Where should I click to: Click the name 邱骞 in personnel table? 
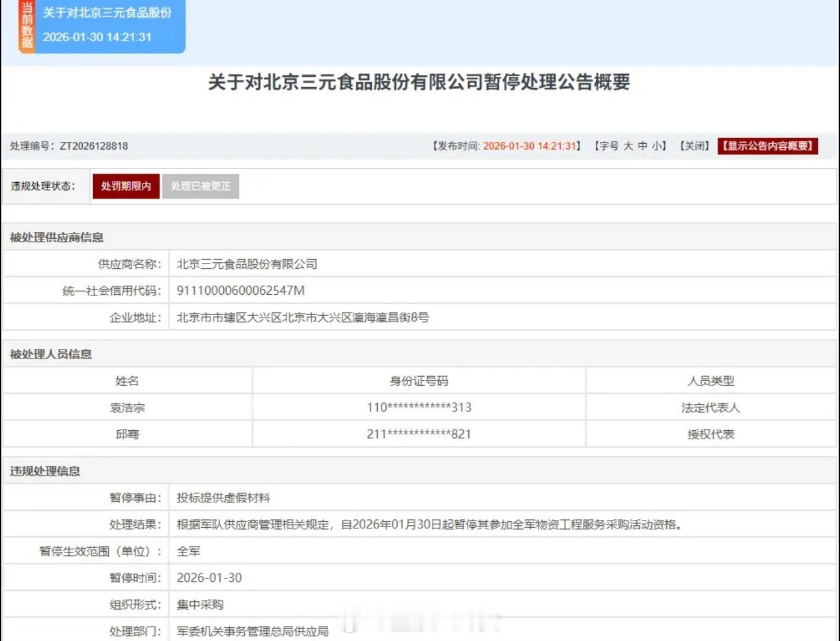click(128, 433)
